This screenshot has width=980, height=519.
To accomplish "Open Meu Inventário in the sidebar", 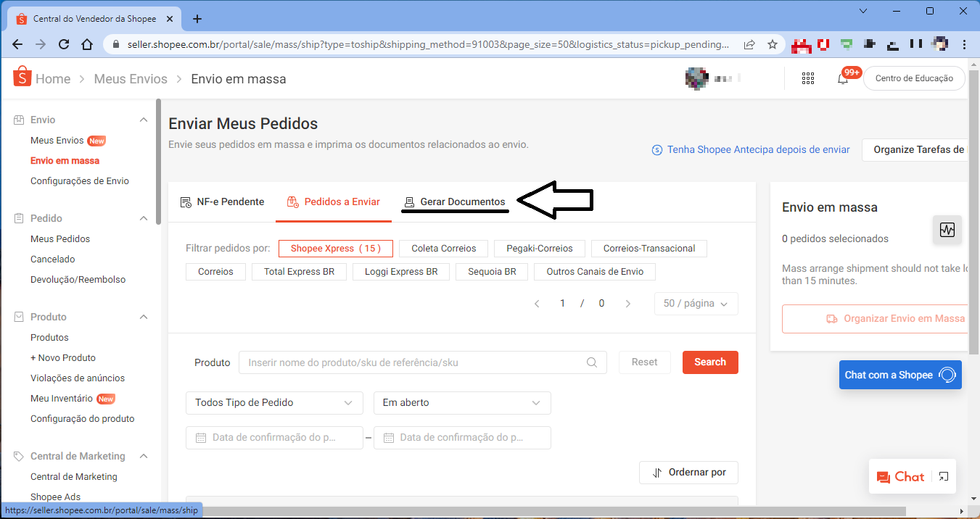I will tap(62, 399).
